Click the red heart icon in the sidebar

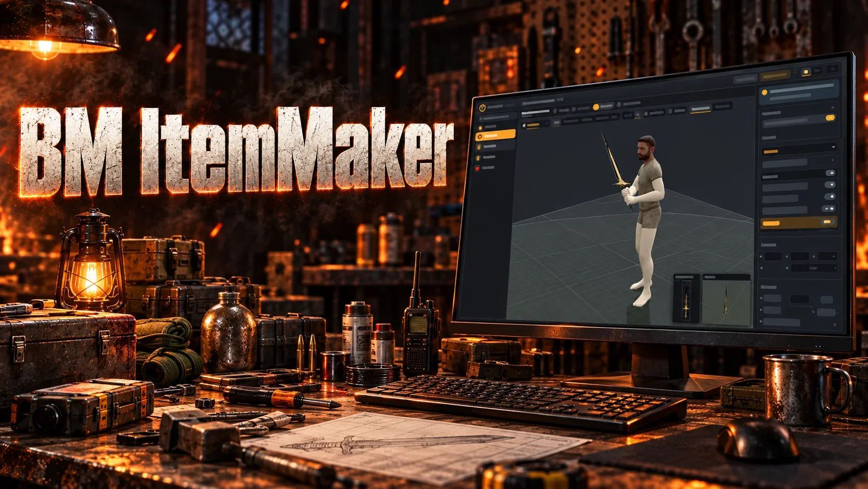point(478,168)
